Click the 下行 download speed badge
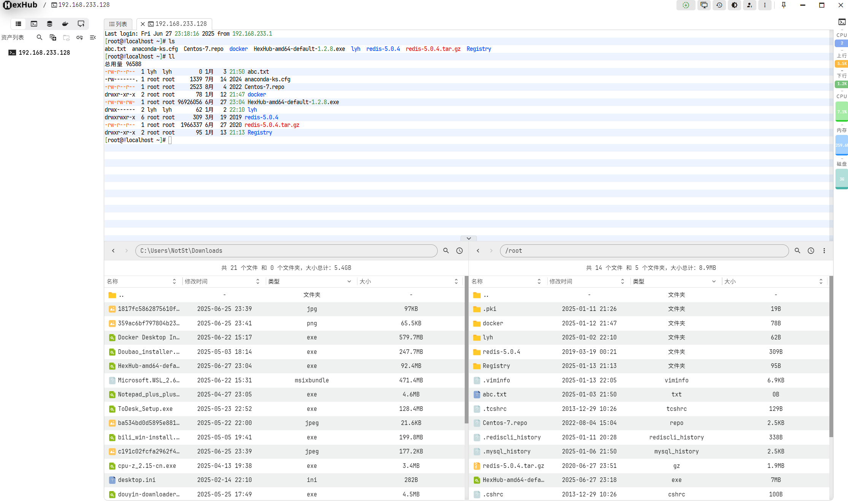The height and width of the screenshot is (504, 848). [x=842, y=84]
